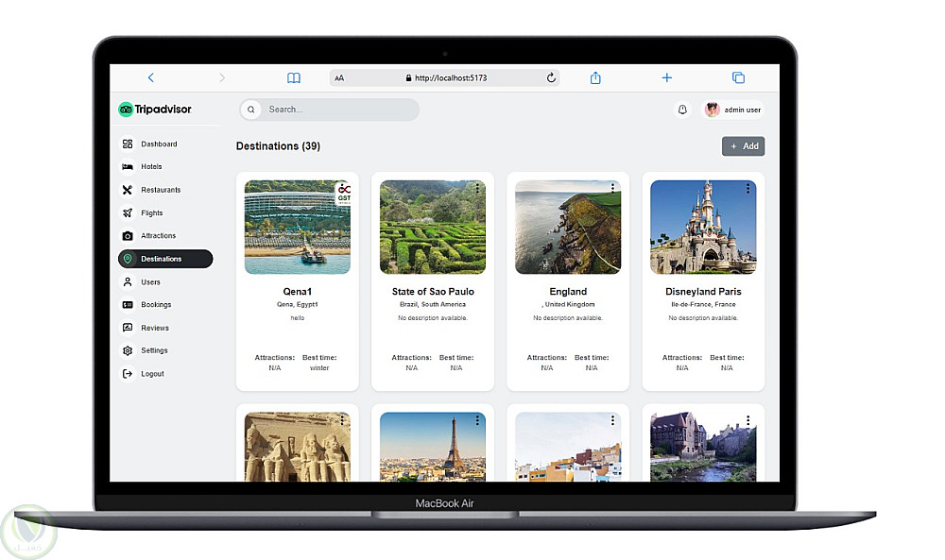Click the Users person icon
The width and height of the screenshot is (945, 560).
pyautogui.click(x=128, y=281)
